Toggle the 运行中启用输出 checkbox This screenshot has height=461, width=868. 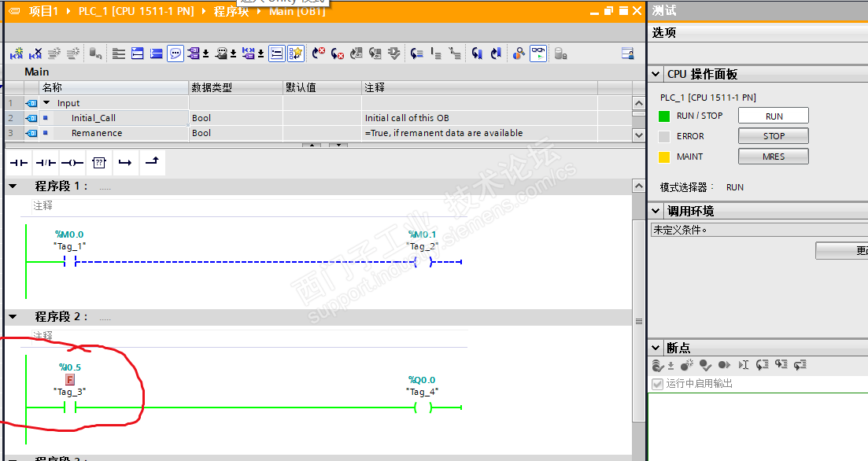tap(658, 384)
